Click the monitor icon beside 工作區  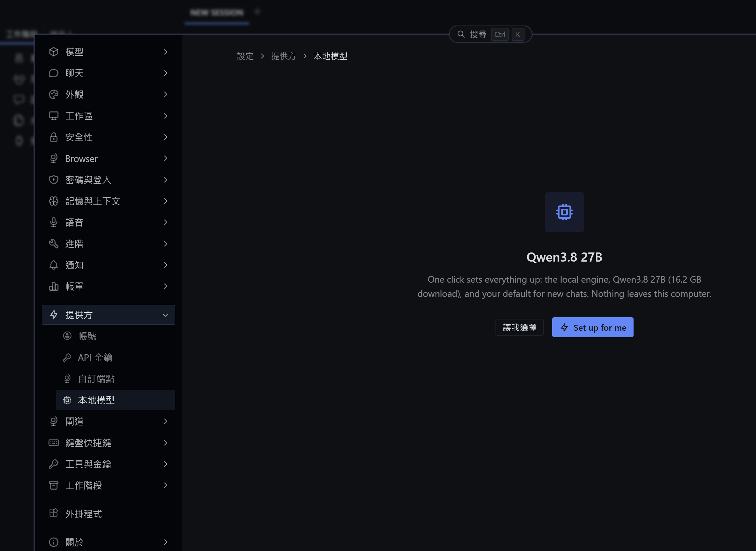click(x=54, y=116)
